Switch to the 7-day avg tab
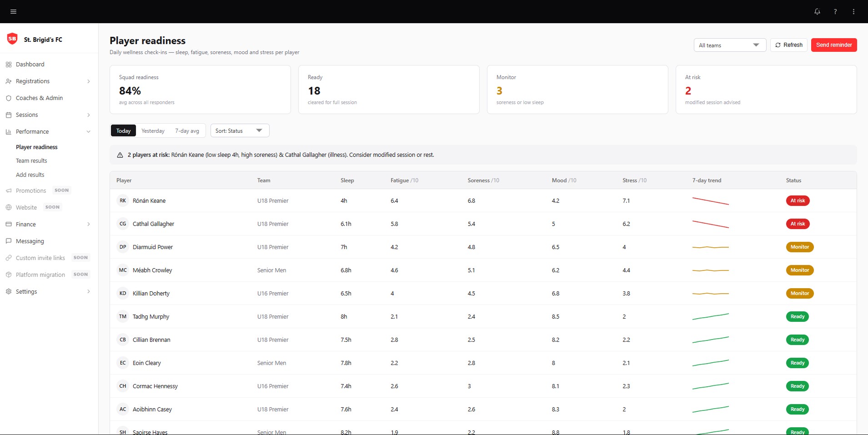The height and width of the screenshot is (435, 868). [187, 131]
